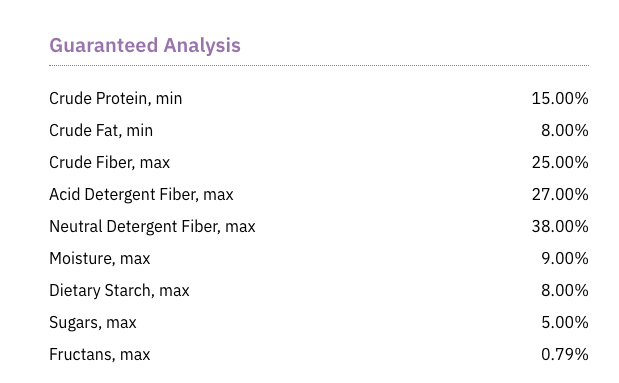Click the Dietary Starch 8.00% value
Screen dimensions: 619x383
pos(565,290)
